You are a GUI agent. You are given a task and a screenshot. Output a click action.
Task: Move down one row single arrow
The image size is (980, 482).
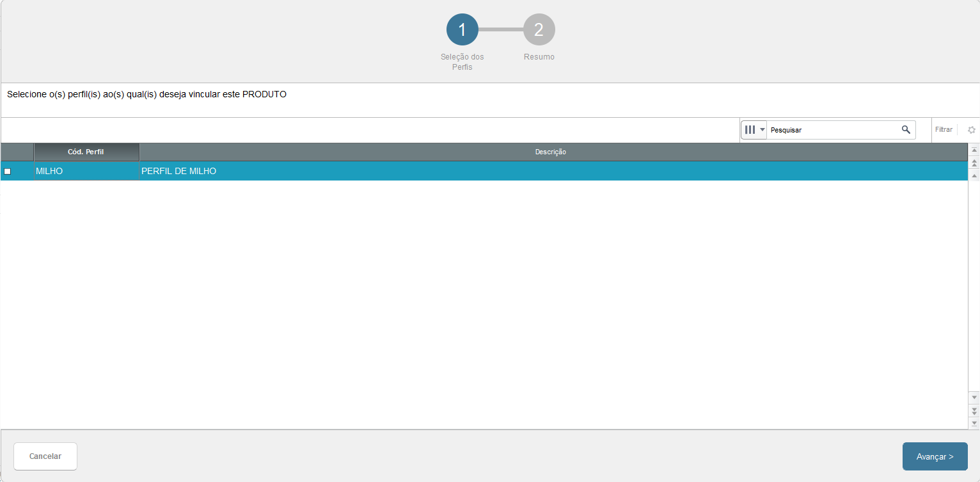click(x=974, y=398)
